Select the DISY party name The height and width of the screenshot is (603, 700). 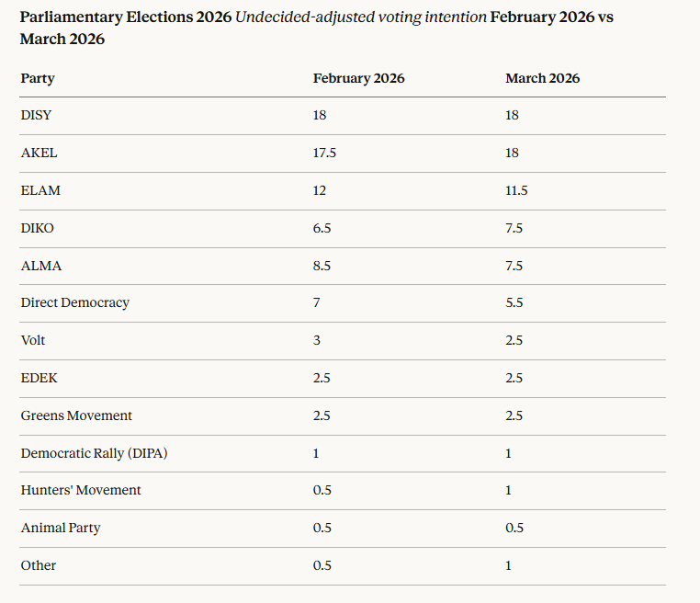click(x=36, y=116)
